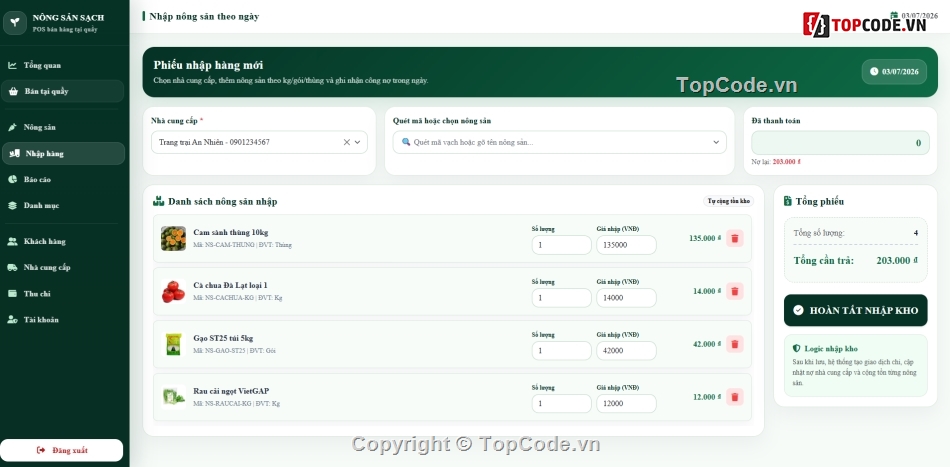Log out with the Đăng xuất button
Screen dimensions: 950x467
pyautogui.click(x=62, y=450)
